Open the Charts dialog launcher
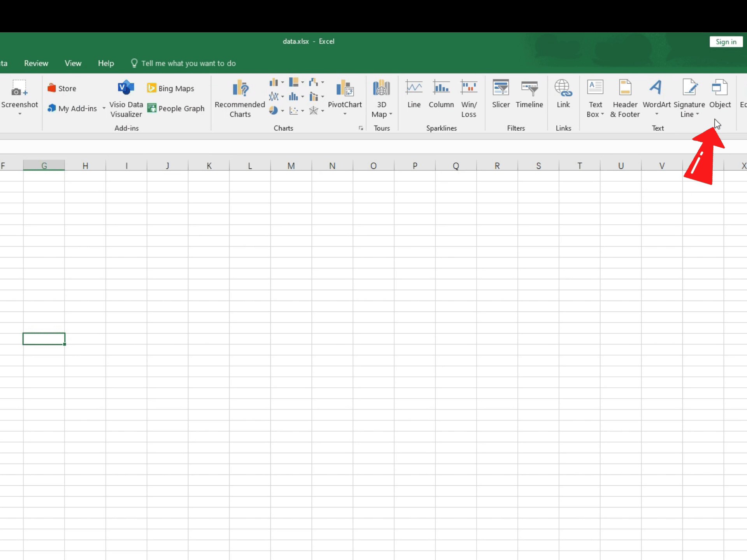The width and height of the screenshot is (747, 560). click(361, 128)
